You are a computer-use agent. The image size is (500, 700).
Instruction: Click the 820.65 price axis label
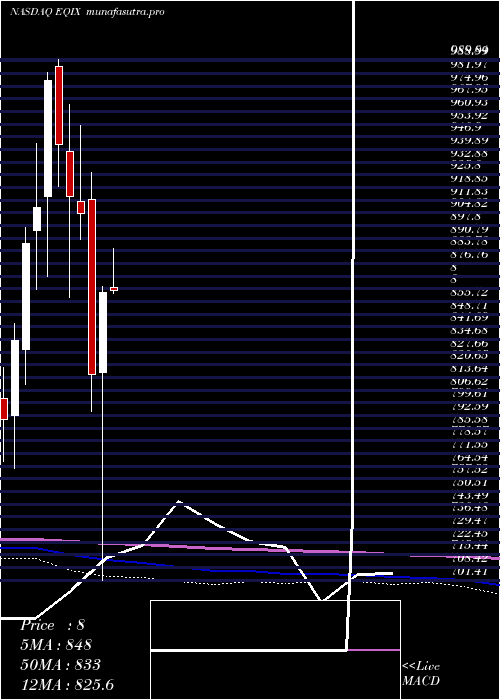click(469, 356)
